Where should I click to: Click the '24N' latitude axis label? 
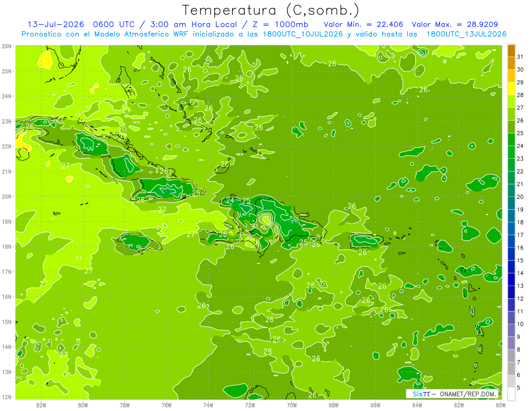coord(7,96)
